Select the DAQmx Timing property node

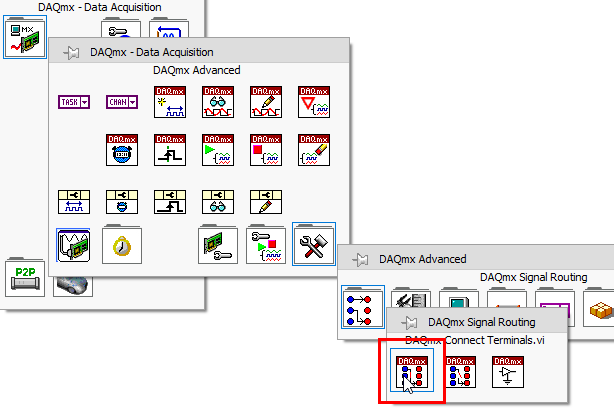point(122,202)
